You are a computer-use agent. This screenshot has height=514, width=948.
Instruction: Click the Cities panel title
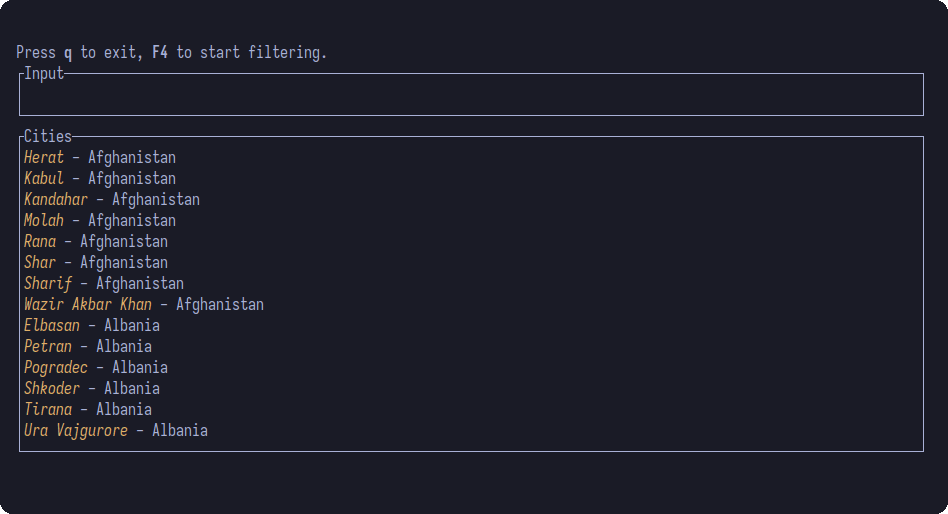(x=48, y=136)
